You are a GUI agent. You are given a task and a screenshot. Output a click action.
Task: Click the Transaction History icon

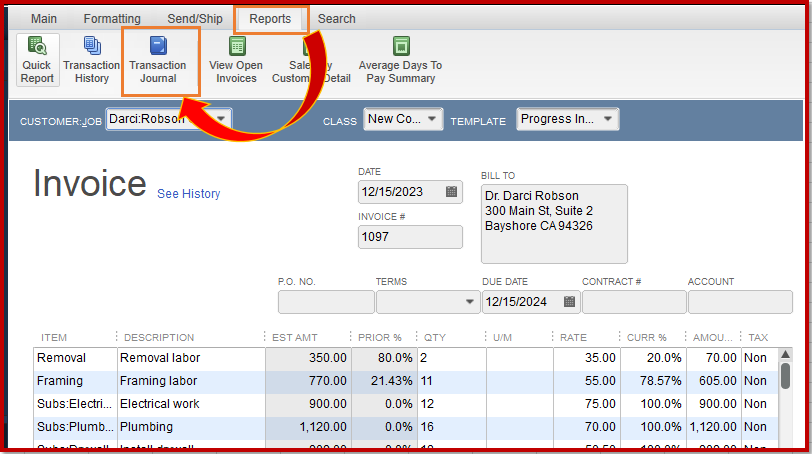pyautogui.click(x=92, y=60)
